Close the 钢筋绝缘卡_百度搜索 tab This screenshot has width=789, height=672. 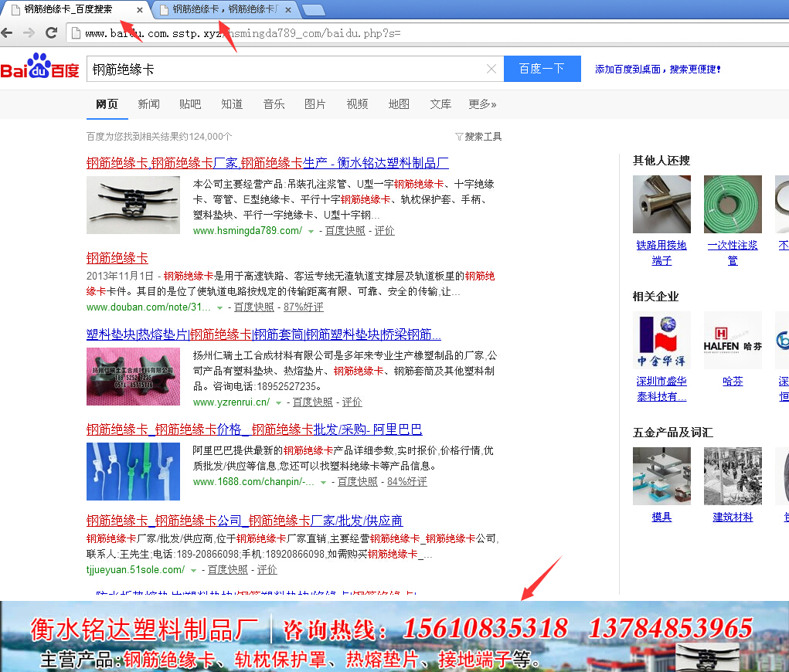coord(139,9)
